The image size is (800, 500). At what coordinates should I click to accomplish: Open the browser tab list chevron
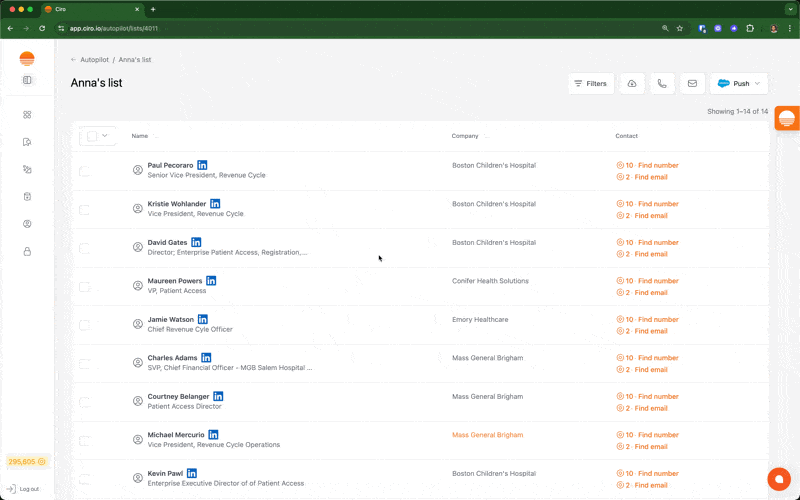click(x=791, y=9)
